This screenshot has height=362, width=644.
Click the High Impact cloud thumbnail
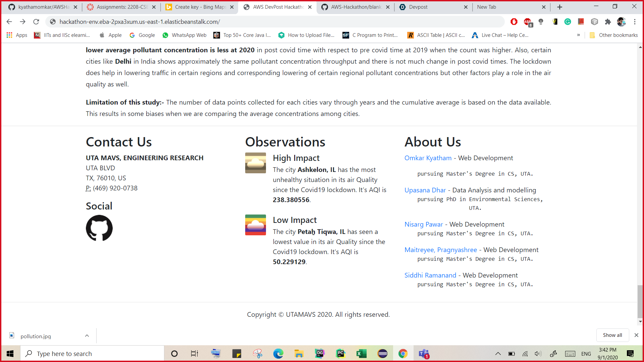(x=255, y=163)
